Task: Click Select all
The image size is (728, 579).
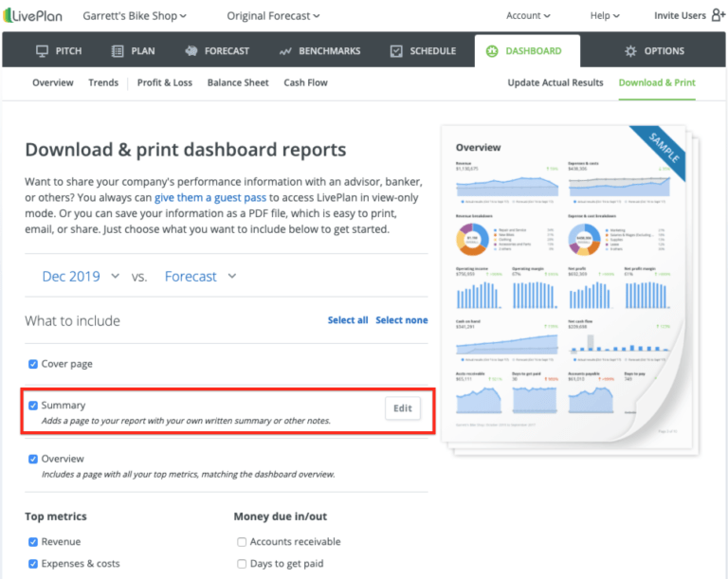Action: click(x=348, y=320)
